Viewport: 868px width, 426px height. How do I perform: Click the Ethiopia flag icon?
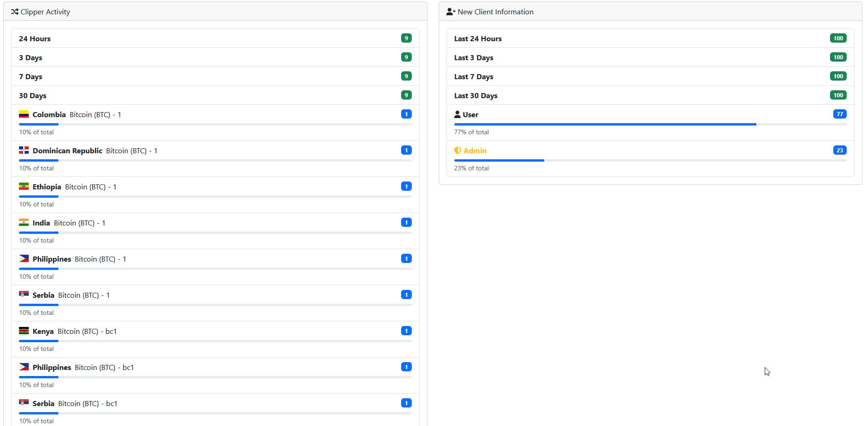tap(24, 187)
